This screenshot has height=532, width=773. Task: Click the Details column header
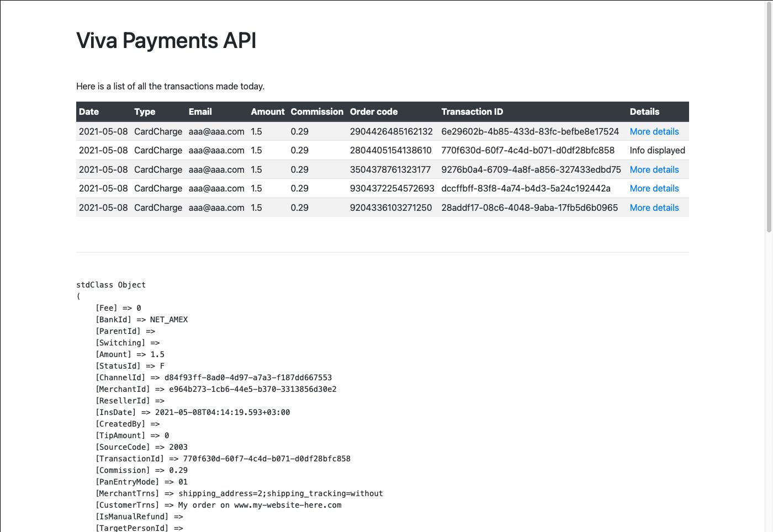(644, 111)
